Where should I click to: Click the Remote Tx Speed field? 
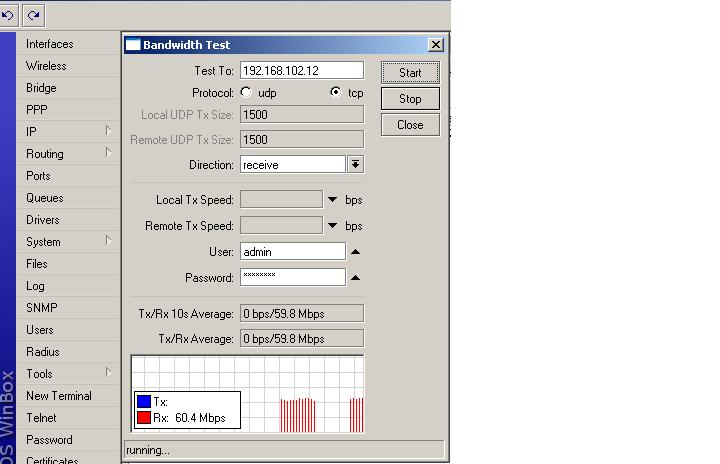(281, 226)
